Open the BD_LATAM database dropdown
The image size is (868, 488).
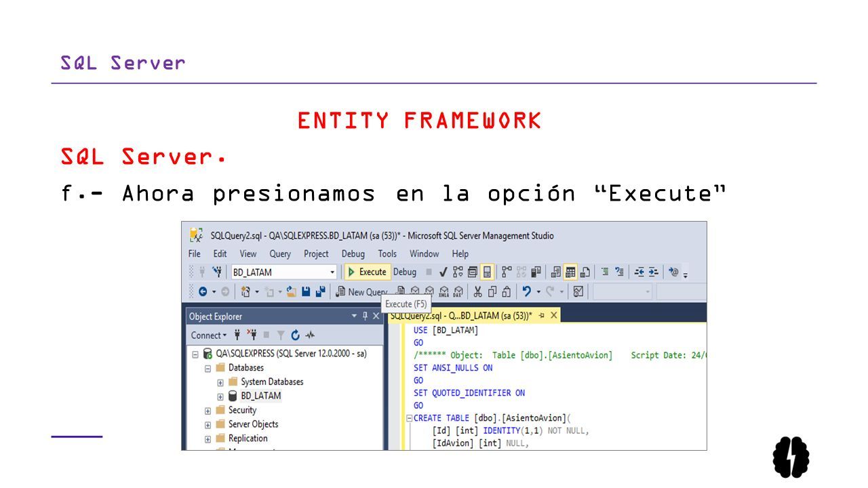pos(332,272)
